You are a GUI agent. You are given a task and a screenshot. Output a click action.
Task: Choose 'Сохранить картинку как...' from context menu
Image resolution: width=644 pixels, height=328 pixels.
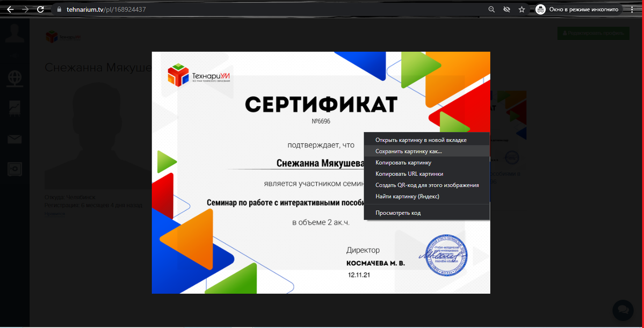tap(426, 151)
